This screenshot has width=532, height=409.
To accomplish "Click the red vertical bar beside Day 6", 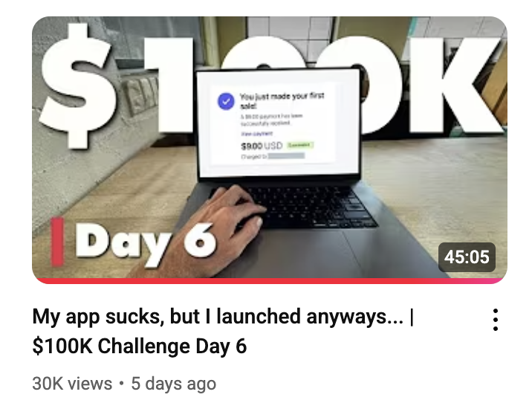I will (x=57, y=241).
